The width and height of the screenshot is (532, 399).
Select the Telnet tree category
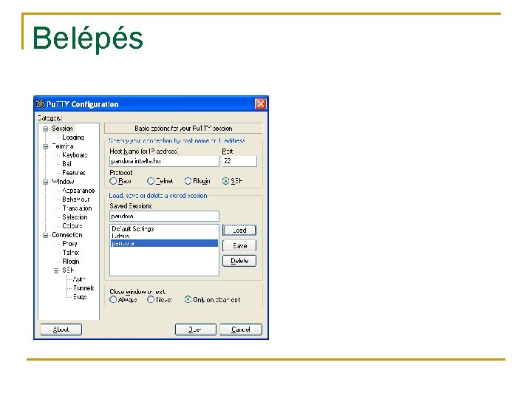coord(71,253)
